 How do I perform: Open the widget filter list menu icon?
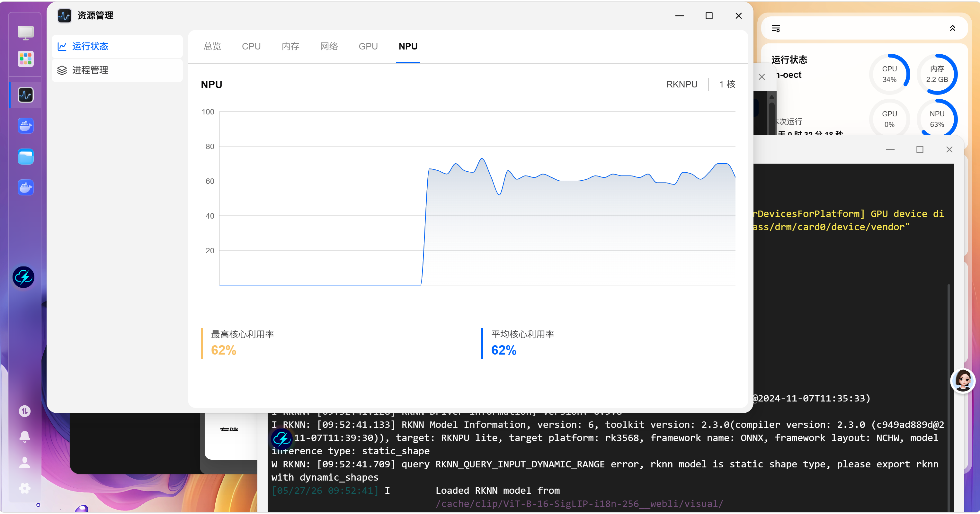(x=776, y=28)
